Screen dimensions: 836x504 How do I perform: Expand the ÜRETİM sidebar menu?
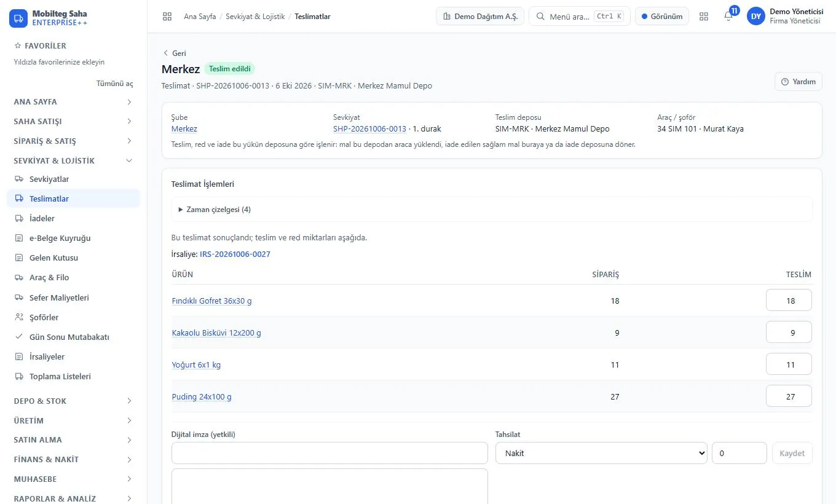point(73,420)
